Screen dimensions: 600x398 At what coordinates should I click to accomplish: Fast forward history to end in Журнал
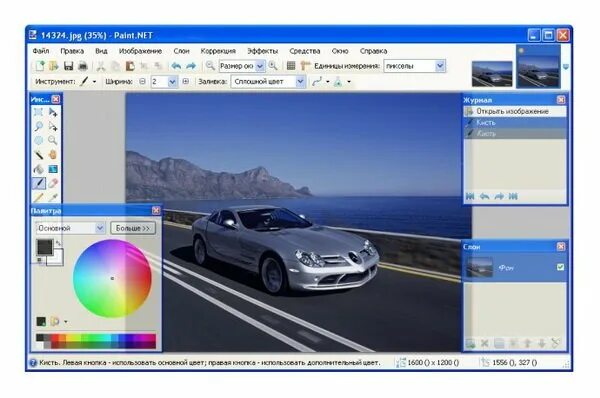click(x=513, y=196)
